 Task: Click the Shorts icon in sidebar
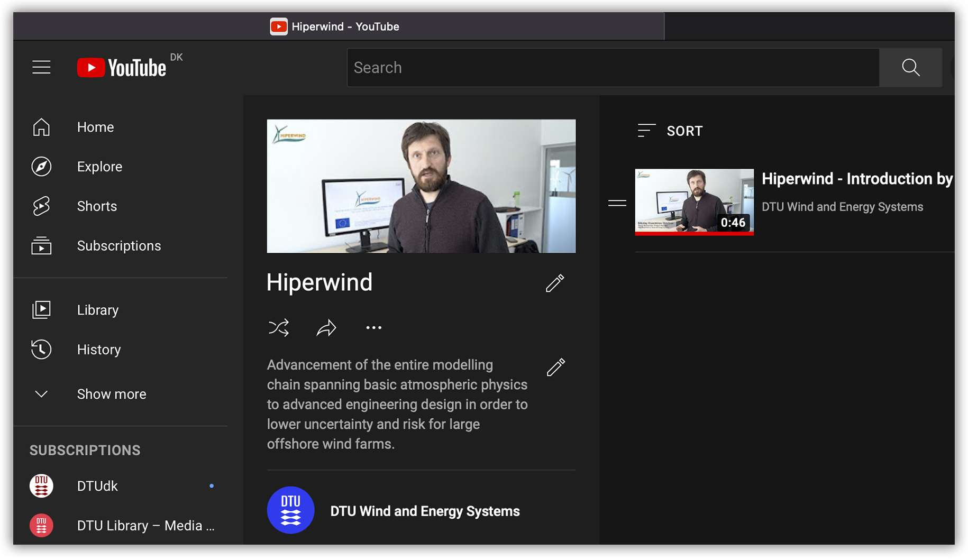[x=41, y=206]
